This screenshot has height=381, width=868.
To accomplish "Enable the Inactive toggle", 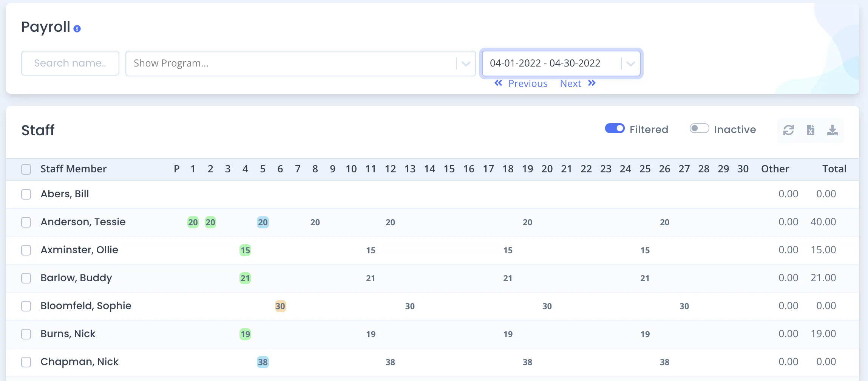I will tap(700, 129).
